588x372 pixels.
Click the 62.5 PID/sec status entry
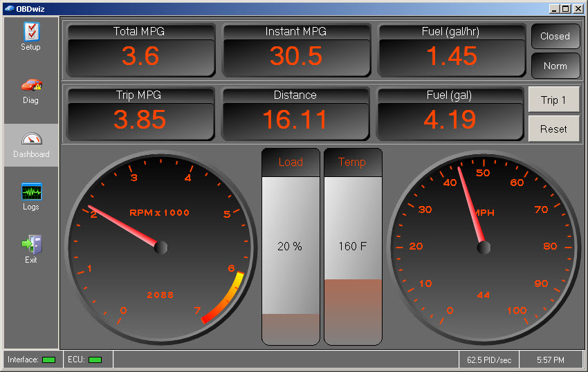tap(489, 360)
